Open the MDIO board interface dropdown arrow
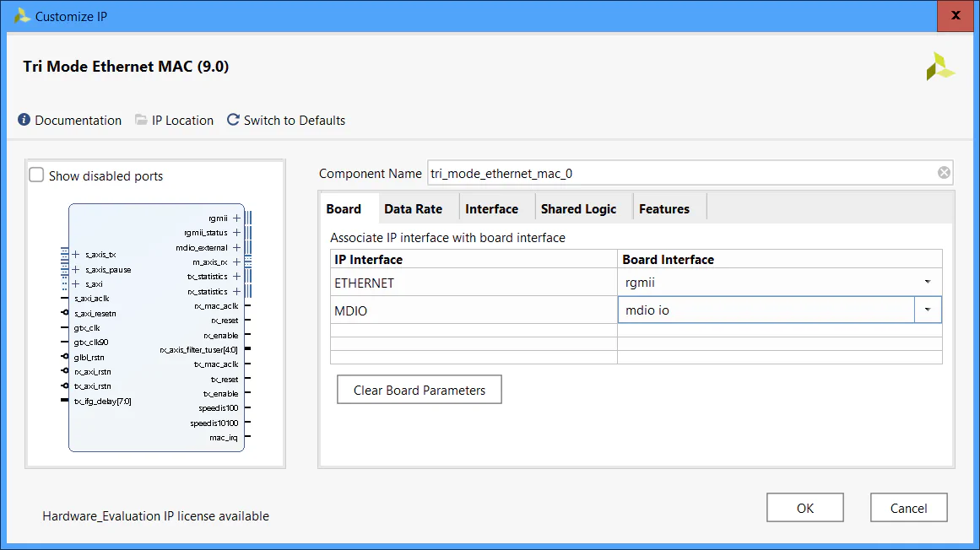The height and width of the screenshot is (550, 980). point(928,310)
